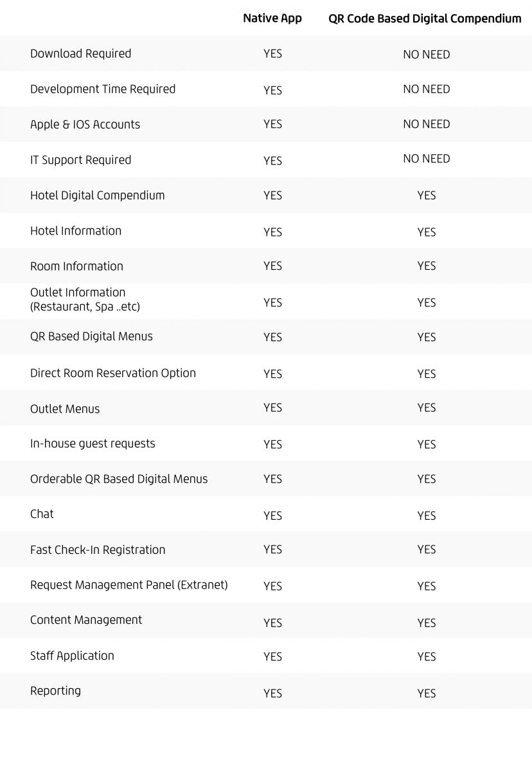Viewport: 532px width, 771px height.
Task: Select the Request Management Panel (Extranet) label
Action: tap(129, 585)
